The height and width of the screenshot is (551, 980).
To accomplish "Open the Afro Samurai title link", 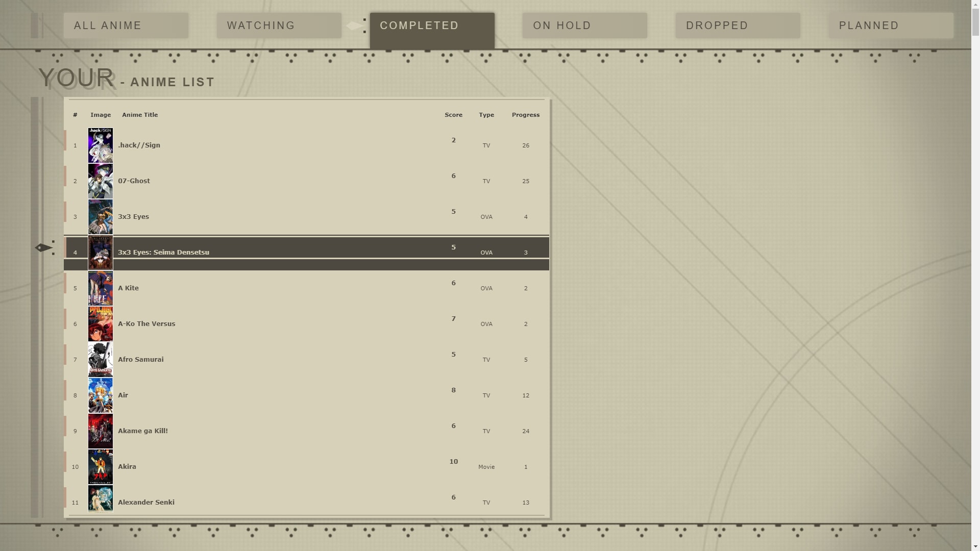I will coord(140,360).
